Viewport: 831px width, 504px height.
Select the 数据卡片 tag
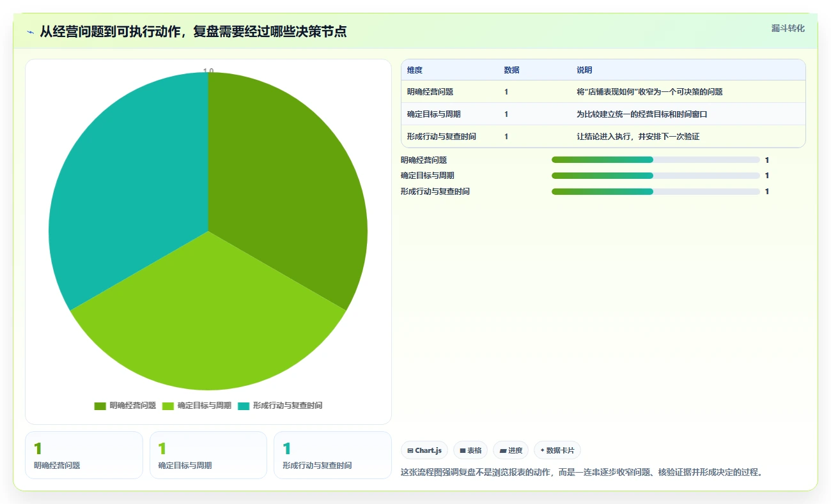(x=557, y=450)
